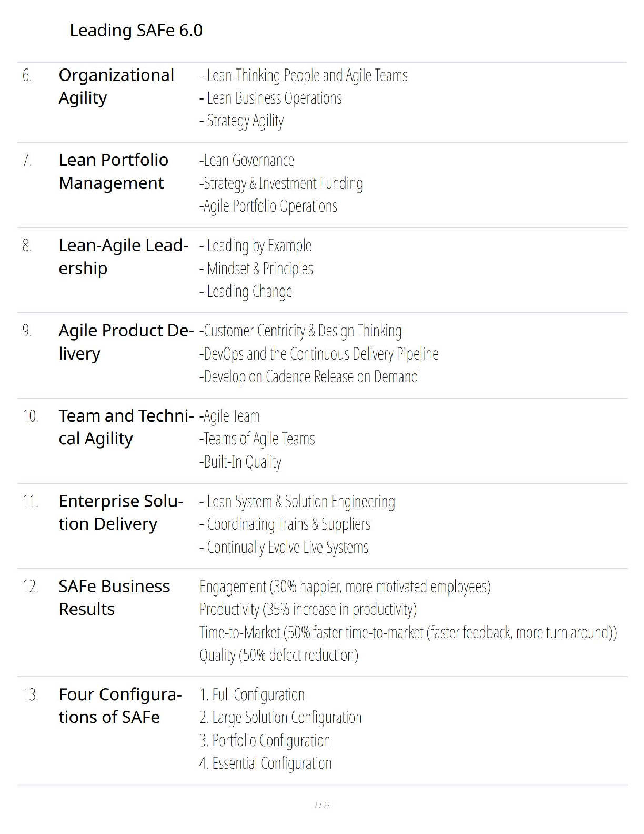This screenshot has width=644, height=834.
Task: Click the page number at the bottom
Action: [x=321, y=805]
